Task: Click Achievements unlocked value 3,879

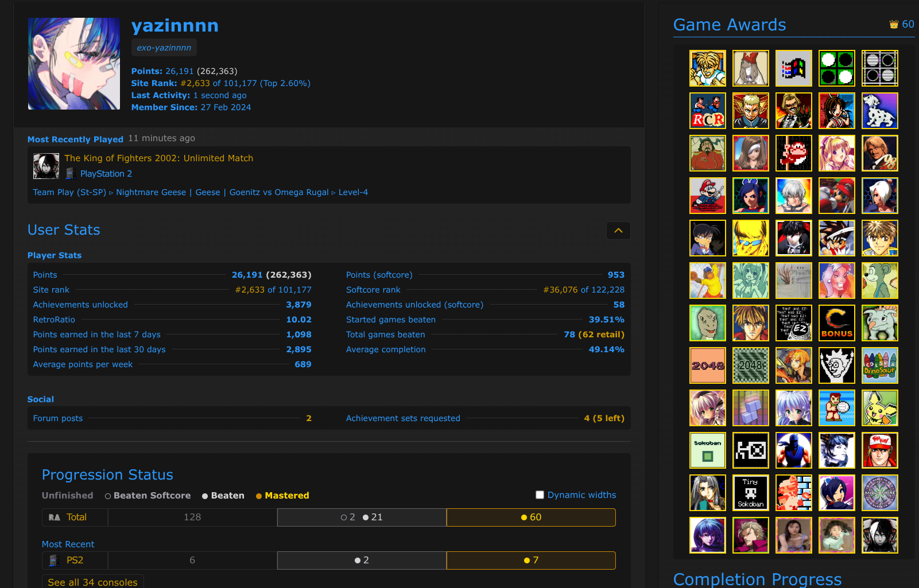Action: [298, 305]
